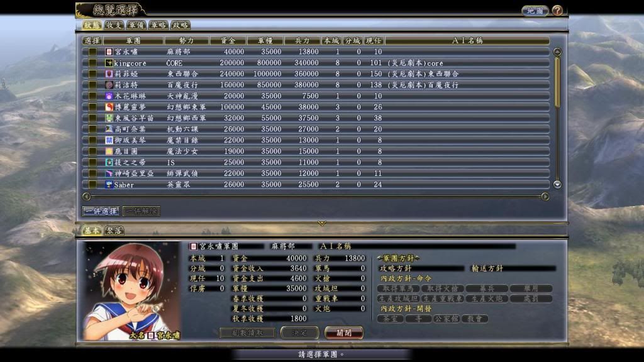The image size is (644, 362).
Task: Click the 博麗靈夢 yin-yang emblem icon
Action: click(109, 107)
